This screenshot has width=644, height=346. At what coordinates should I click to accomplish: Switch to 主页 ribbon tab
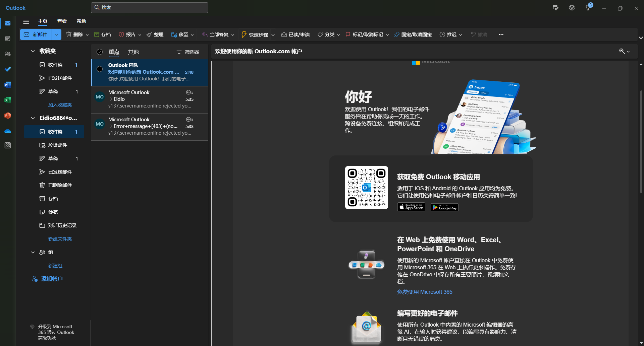(x=43, y=21)
